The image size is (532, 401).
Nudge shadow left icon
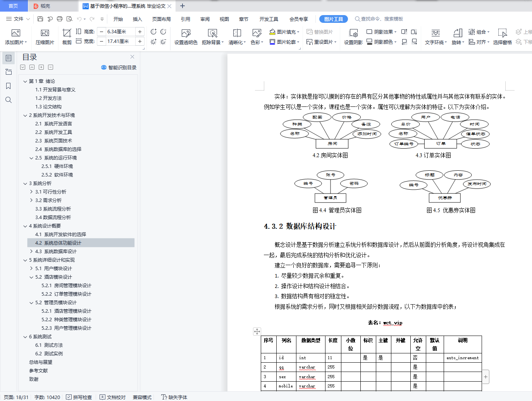(404, 41)
